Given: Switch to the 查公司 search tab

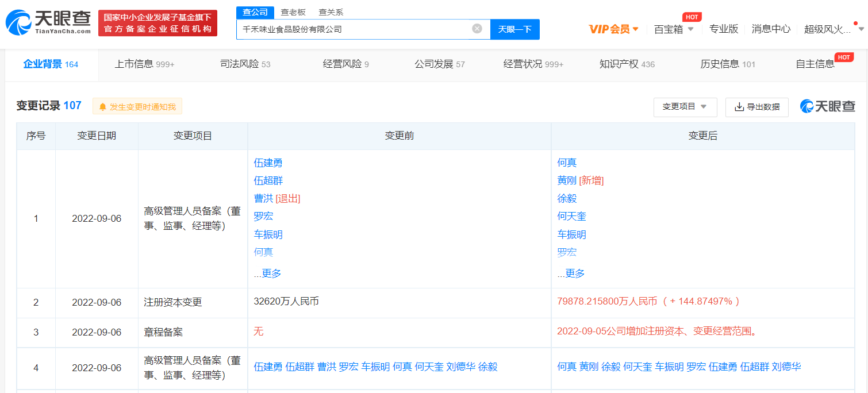Looking at the screenshot, I should click(x=255, y=12).
